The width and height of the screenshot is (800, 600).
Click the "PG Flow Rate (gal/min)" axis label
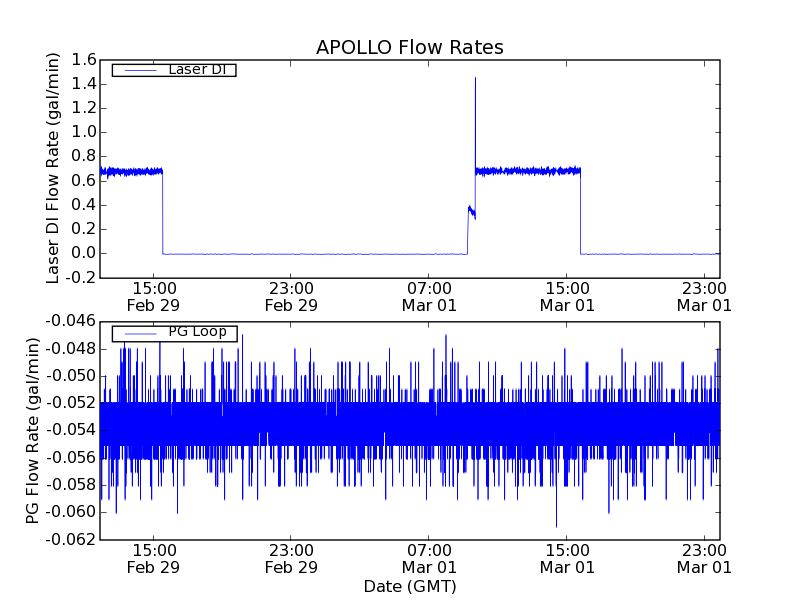click(32, 431)
